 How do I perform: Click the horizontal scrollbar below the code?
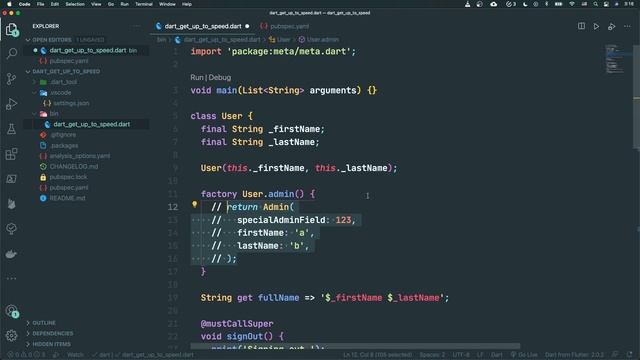click(355, 346)
